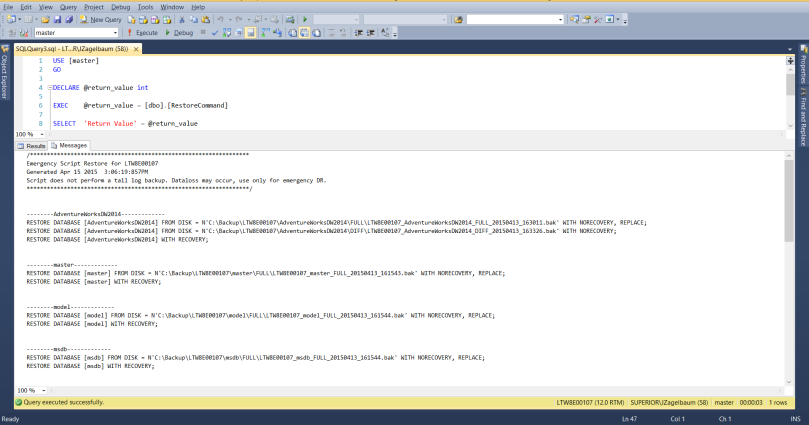The height and width of the screenshot is (425, 809).
Task: Switch to the Messages tab
Action: coord(69,145)
